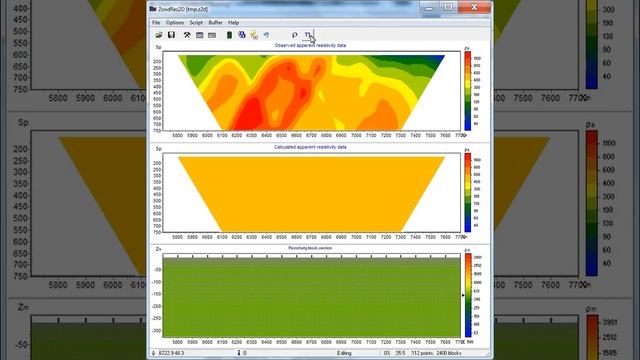Click a cell in the resistivity block model
The image size is (640, 360).
(x=311, y=298)
